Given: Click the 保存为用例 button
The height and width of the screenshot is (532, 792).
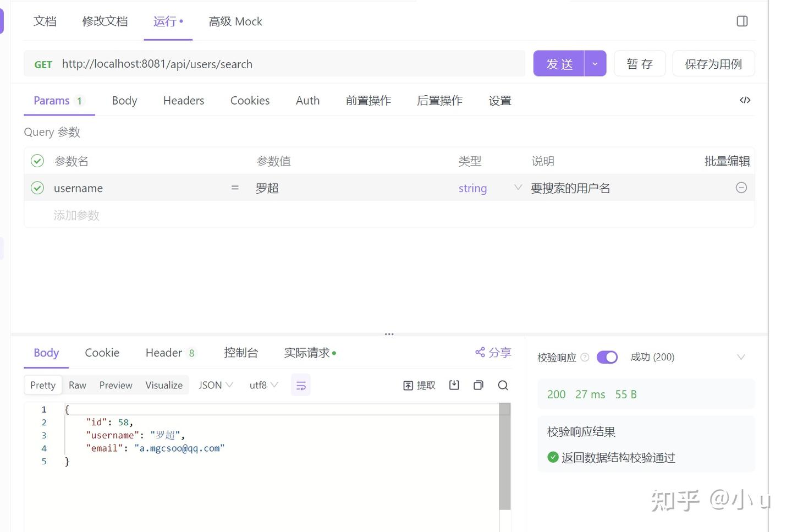Looking at the screenshot, I should [713, 64].
